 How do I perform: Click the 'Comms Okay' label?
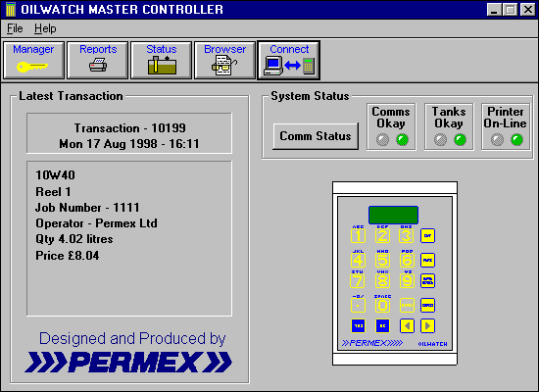pyautogui.click(x=391, y=118)
